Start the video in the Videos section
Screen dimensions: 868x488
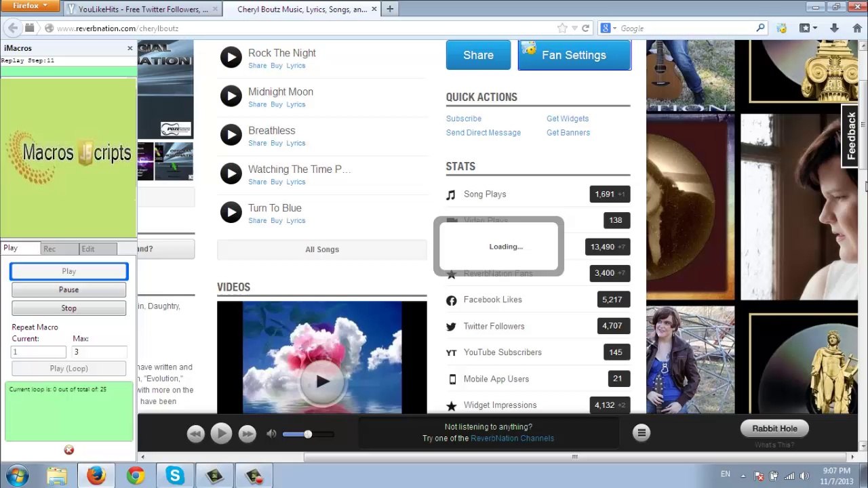[x=322, y=382]
